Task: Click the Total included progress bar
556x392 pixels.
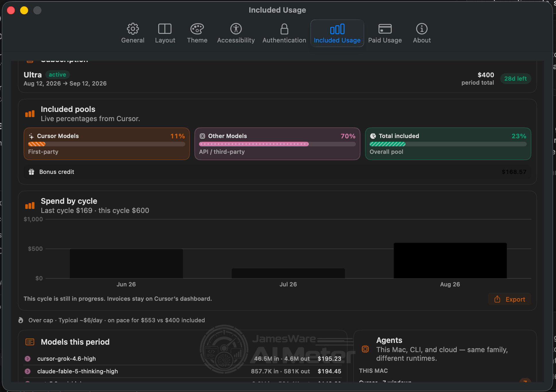Action: click(448, 144)
